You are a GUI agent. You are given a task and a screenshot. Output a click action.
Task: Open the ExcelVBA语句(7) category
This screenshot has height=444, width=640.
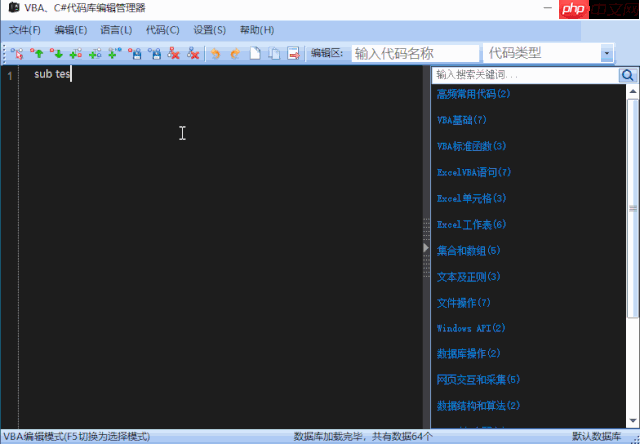474,172
